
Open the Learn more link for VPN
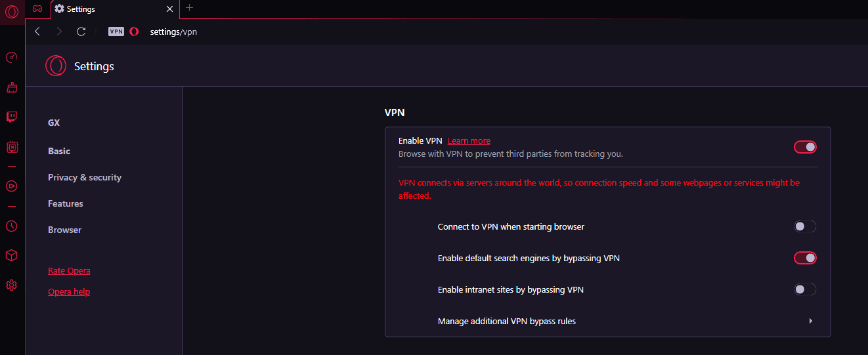469,141
